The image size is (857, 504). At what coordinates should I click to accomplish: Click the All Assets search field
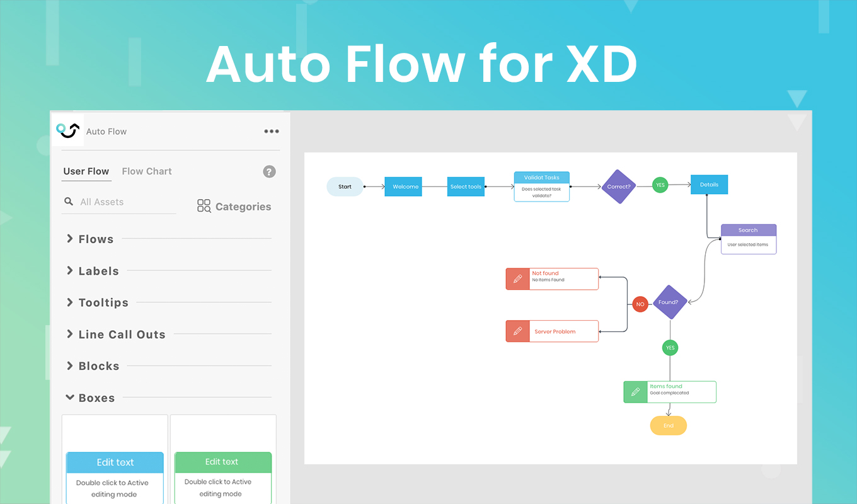[x=119, y=202]
